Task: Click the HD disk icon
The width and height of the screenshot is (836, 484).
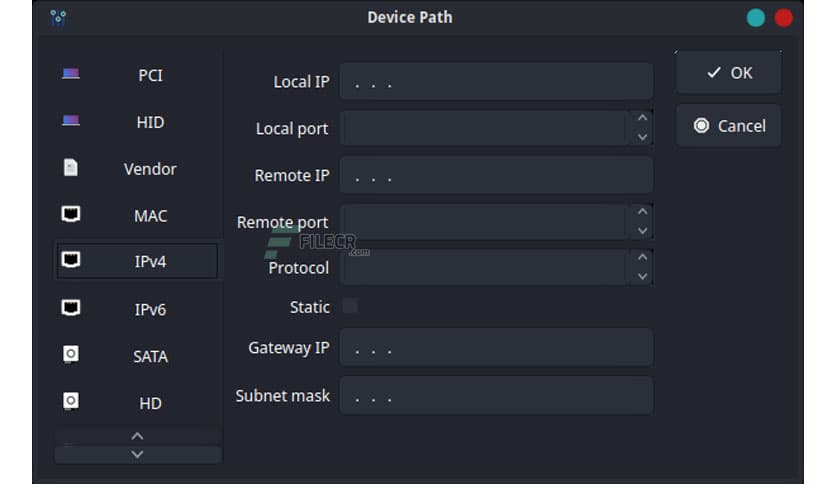Action: pyautogui.click(x=71, y=402)
